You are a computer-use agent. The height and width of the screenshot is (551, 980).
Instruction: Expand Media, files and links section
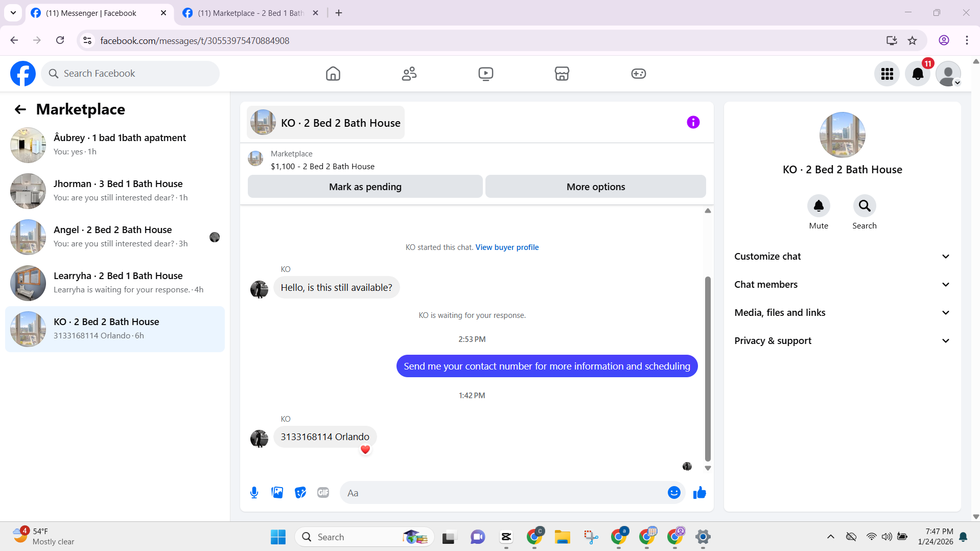(x=842, y=313)
